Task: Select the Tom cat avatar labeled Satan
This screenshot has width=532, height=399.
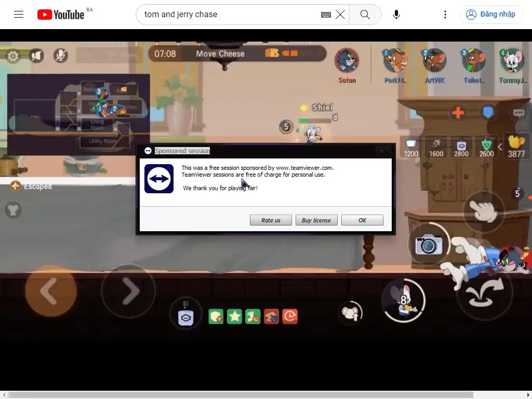Action: (x=347, y=61)
